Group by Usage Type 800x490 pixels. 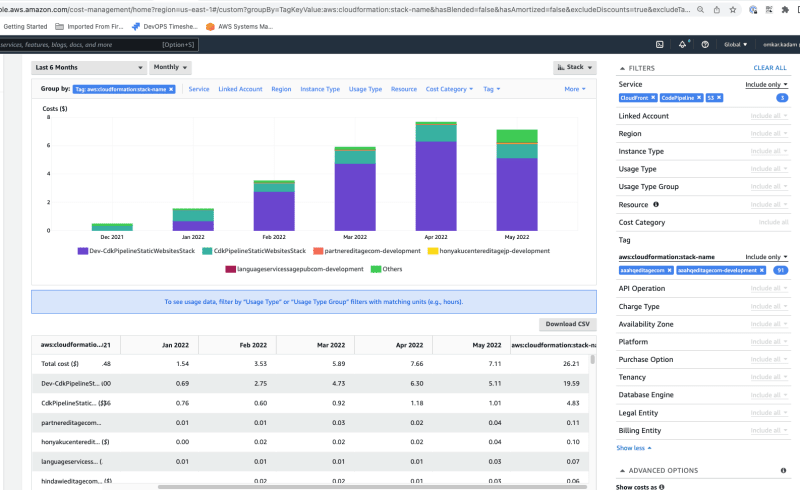365,89
